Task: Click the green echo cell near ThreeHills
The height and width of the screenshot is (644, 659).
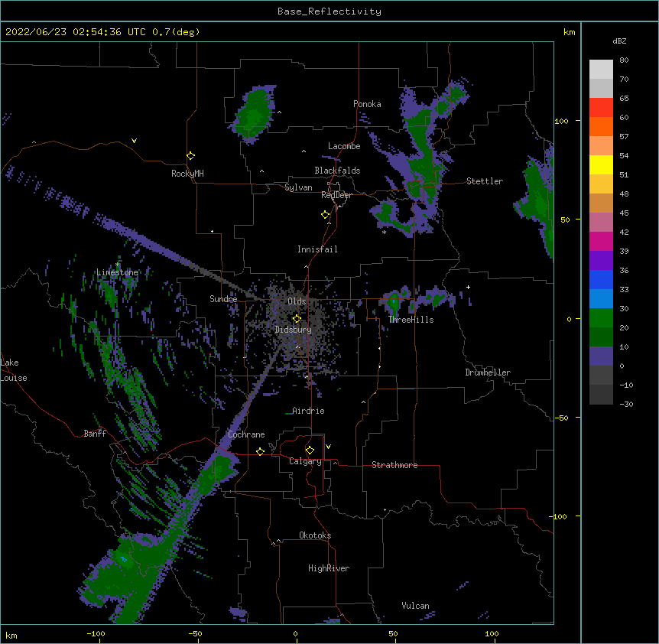Action: (x=394, y=301)
